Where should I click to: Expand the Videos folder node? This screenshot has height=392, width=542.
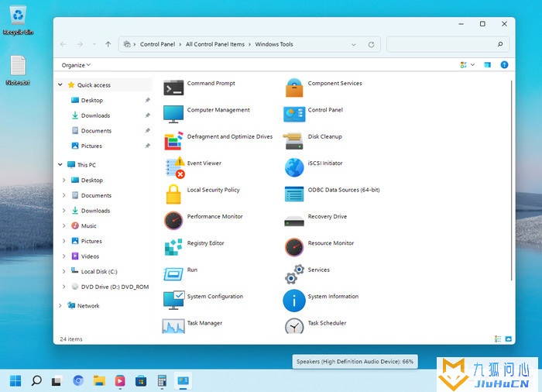(x=63, y=256)
